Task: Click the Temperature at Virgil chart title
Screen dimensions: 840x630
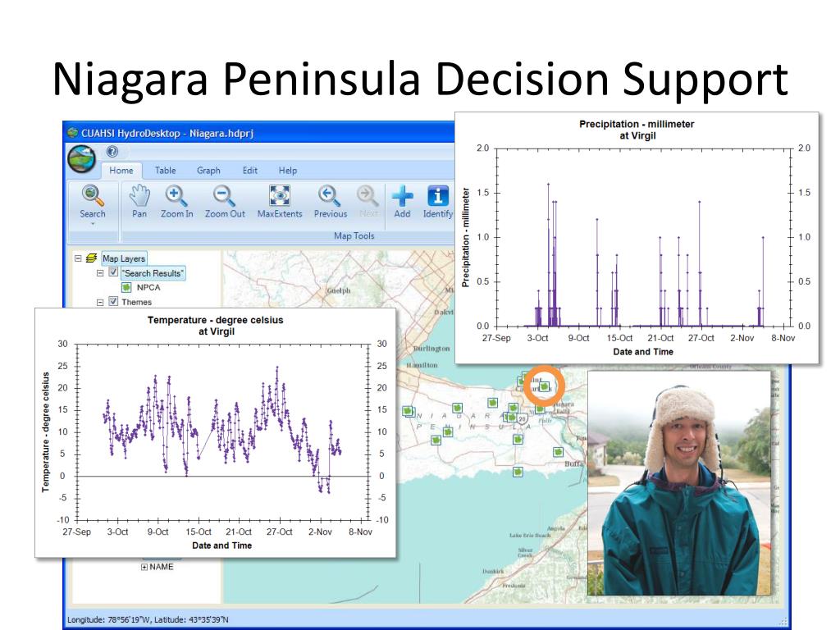Action: coord(216,326)
